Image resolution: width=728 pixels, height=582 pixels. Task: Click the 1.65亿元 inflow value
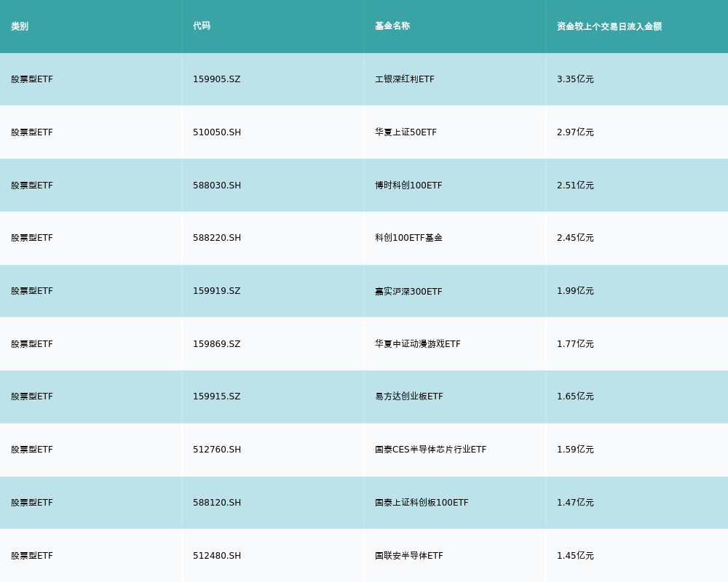point(575,396)
